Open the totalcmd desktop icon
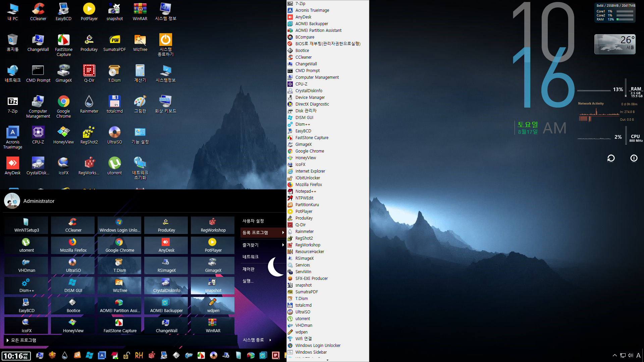This screenshot has width=644, height=362. coord(114,104)
